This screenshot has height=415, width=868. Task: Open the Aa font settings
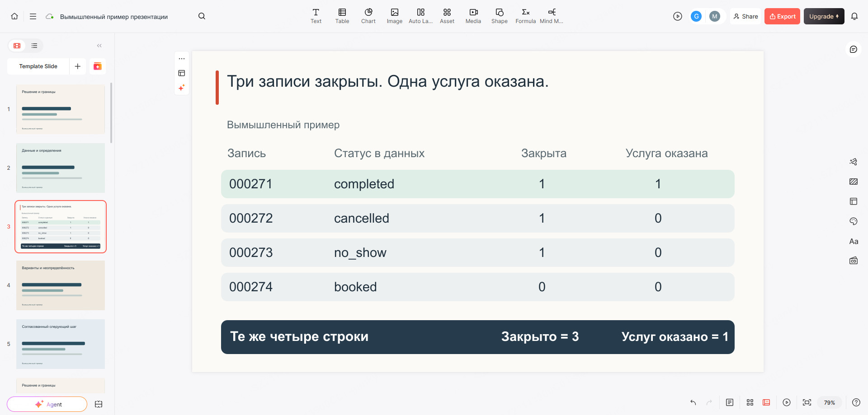tap(854, 241)
